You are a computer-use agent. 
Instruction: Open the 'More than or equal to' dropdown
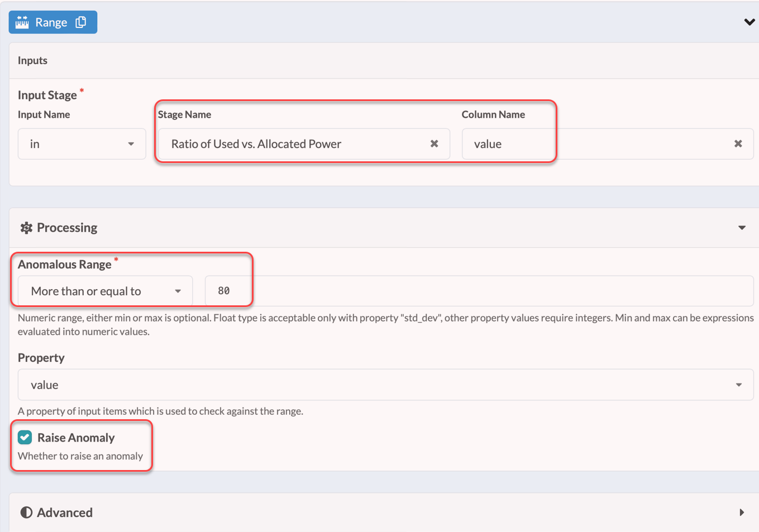tap(105, 291)
